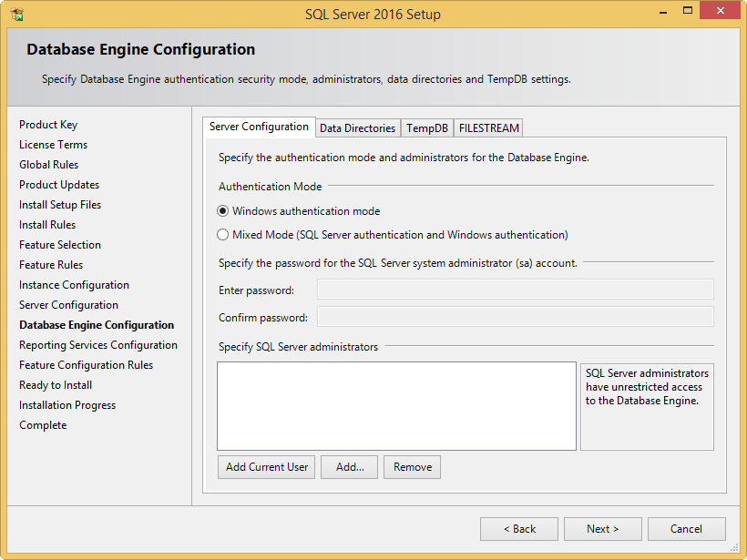Click the Authentication Mode group label
747x560 pixels.
pyautogui.click(x=271, y=187)
